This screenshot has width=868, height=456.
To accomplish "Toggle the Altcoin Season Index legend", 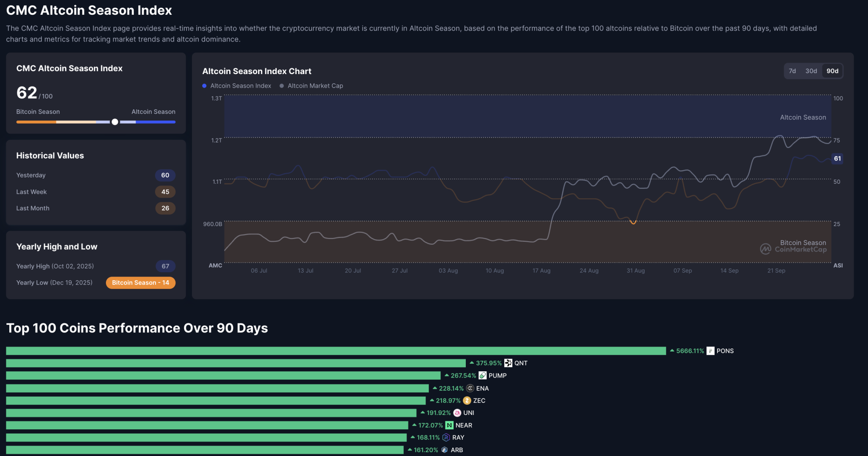I will click(x=236, y=86).
